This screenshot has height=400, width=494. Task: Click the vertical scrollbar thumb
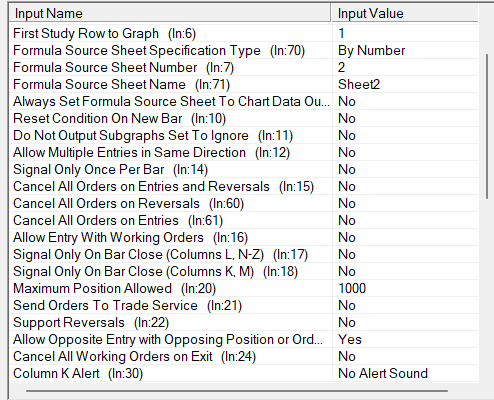[487, 127]
